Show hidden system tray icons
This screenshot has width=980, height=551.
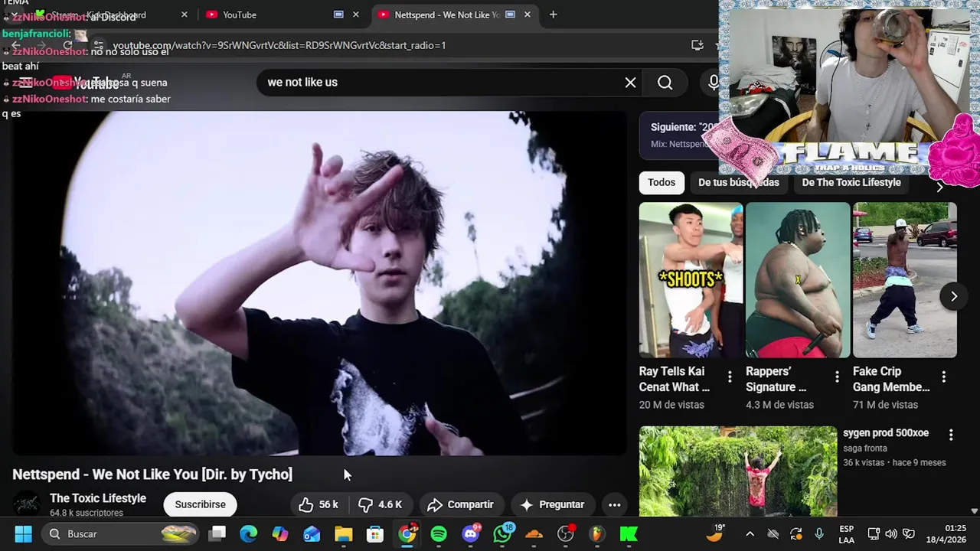coord(750,533)
